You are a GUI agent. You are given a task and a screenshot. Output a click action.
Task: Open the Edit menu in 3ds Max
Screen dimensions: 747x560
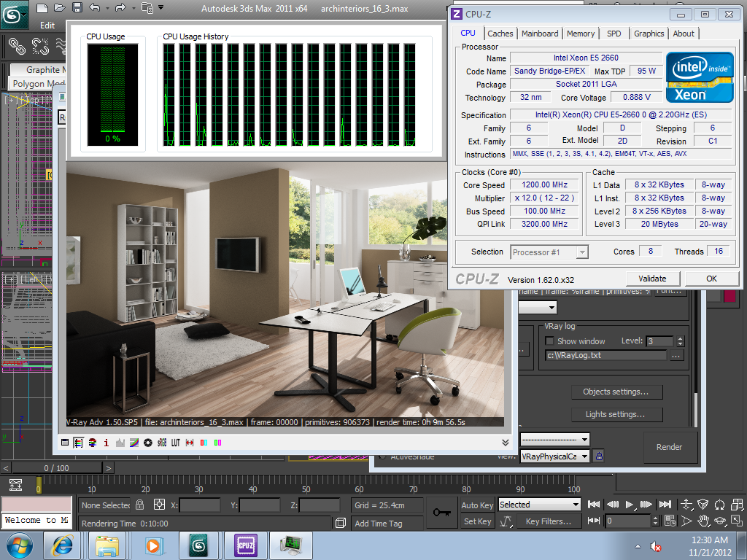47,26
